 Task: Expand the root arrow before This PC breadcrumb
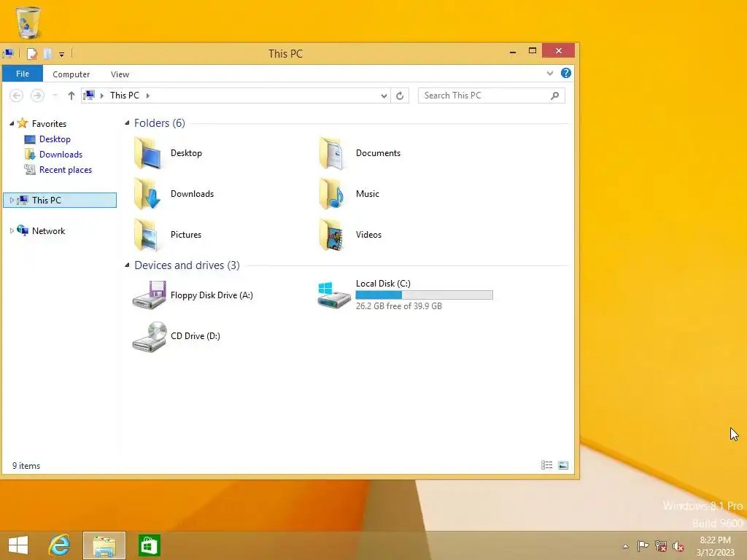[102, 96]
